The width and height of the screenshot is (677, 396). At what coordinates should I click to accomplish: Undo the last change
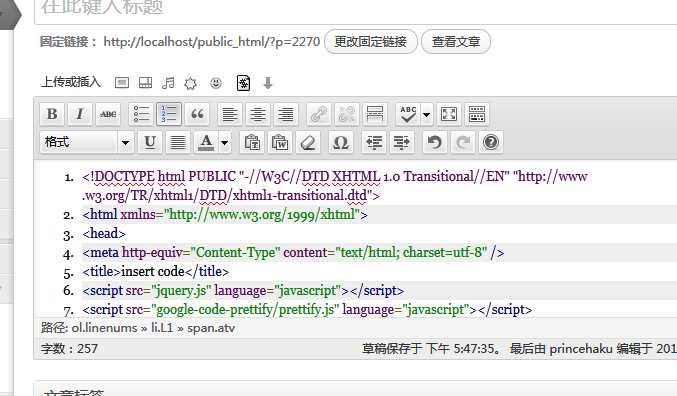pyautogui.click(x=435, y=142)
